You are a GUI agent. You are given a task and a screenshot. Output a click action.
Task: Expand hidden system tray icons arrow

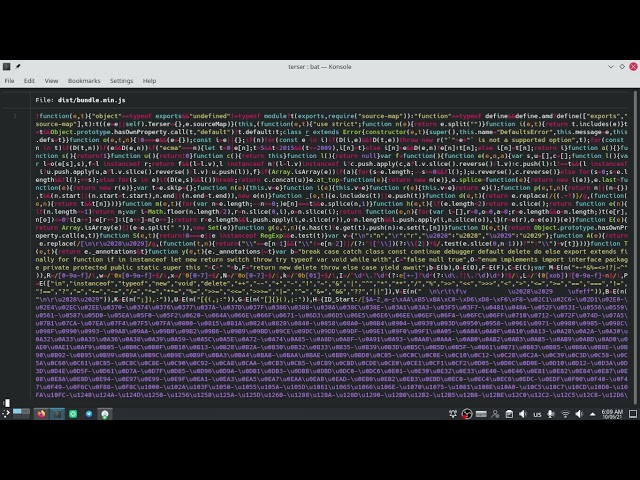click(593, 414)
